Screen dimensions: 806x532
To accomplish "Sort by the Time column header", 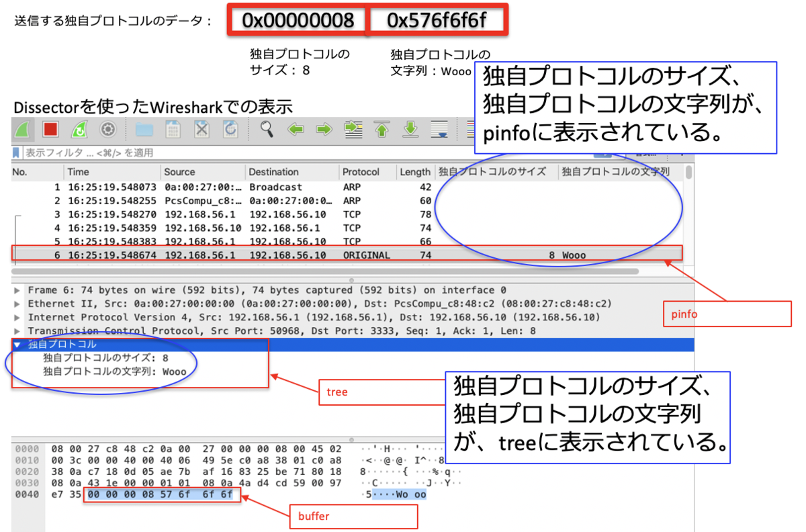I will [78, 172].
